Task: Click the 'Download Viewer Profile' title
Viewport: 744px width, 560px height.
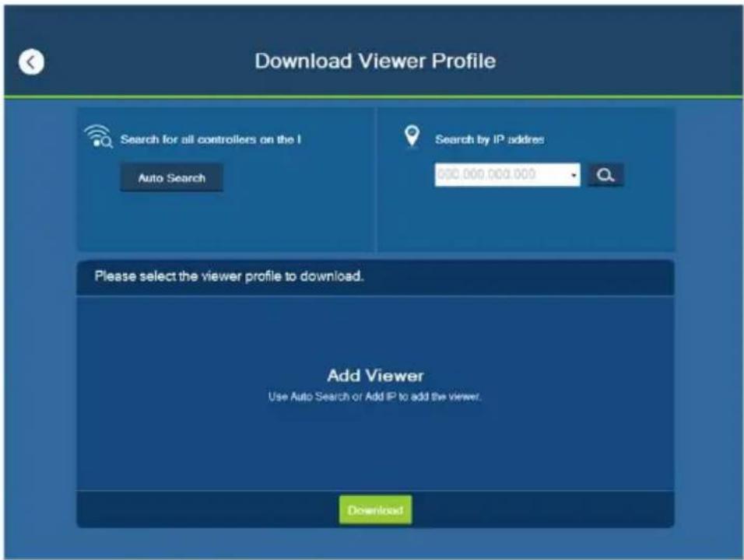Action: pos(375,61)
